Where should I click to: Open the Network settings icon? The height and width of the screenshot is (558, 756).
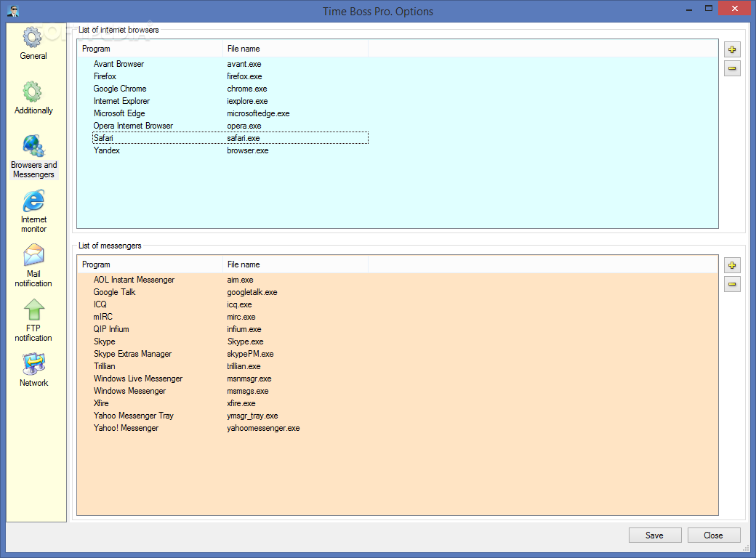(x=33, y=364)
